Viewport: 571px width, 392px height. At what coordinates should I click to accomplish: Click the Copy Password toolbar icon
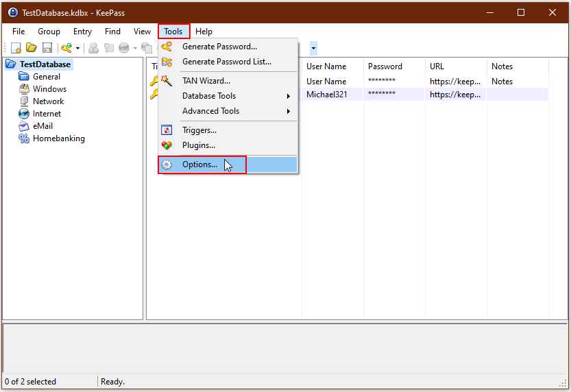(109, 48)
